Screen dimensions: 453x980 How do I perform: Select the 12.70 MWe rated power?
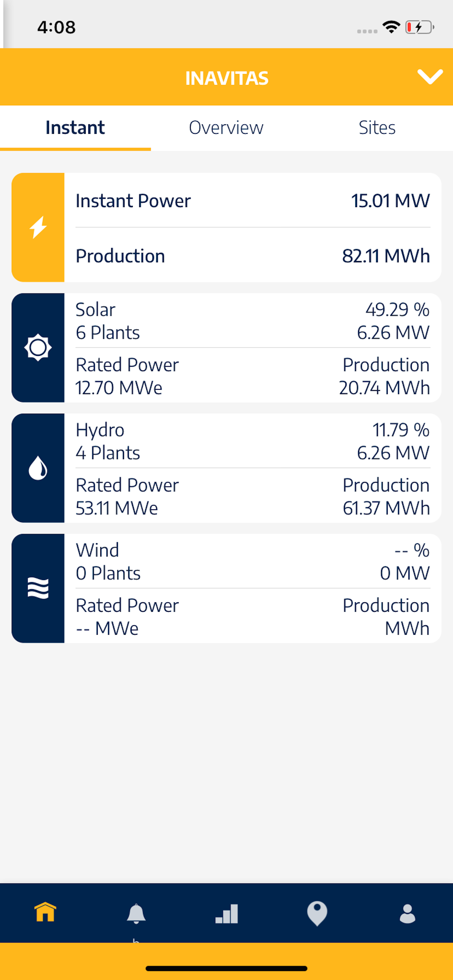(119, 388)
